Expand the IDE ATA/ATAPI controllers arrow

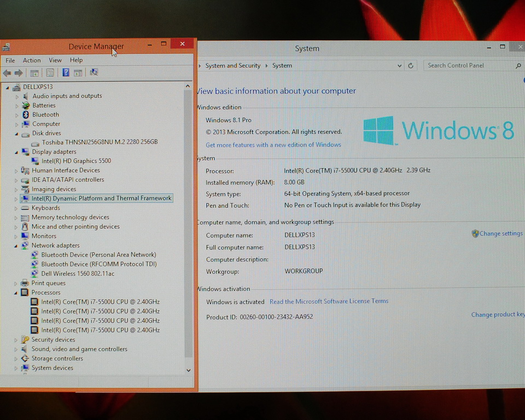pos(16,180)
